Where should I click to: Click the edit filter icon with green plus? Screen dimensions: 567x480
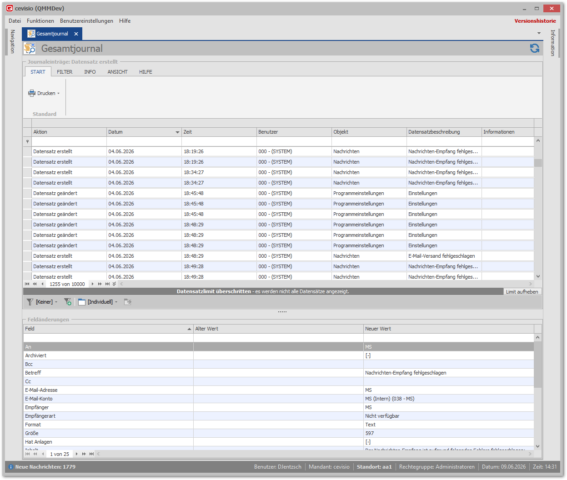coord(68,302)
